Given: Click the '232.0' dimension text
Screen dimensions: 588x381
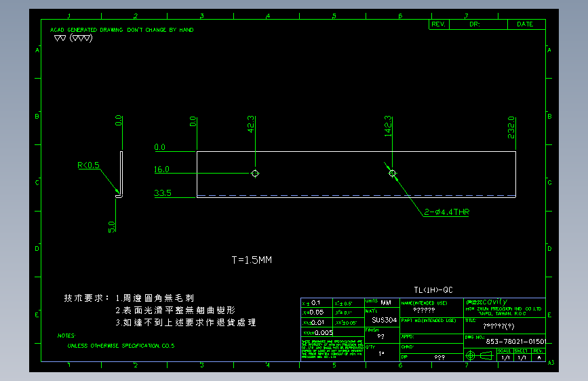Looking at the screenshot, I should pyautogui.click(x=511, y=127).
